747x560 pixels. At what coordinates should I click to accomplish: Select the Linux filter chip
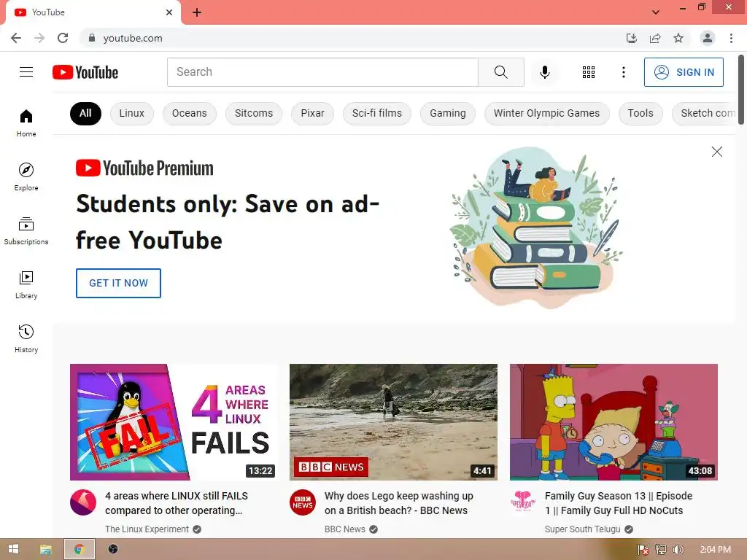(132, 113)
